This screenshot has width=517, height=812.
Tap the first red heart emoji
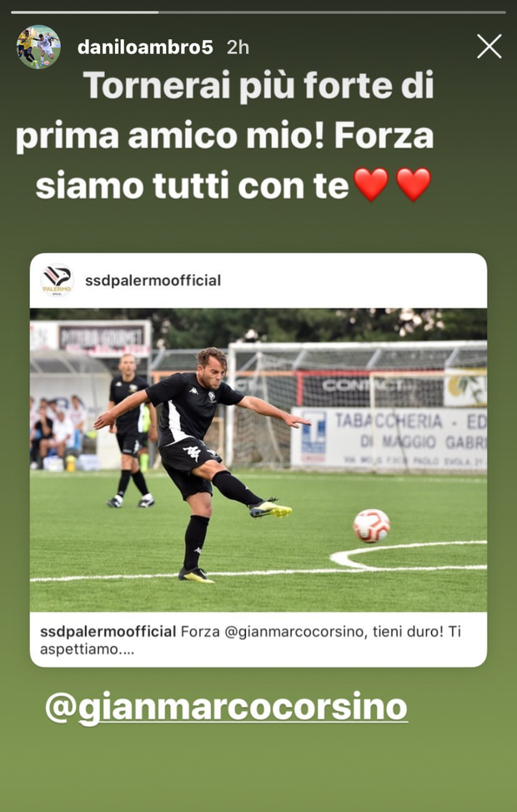click(370, 185)
